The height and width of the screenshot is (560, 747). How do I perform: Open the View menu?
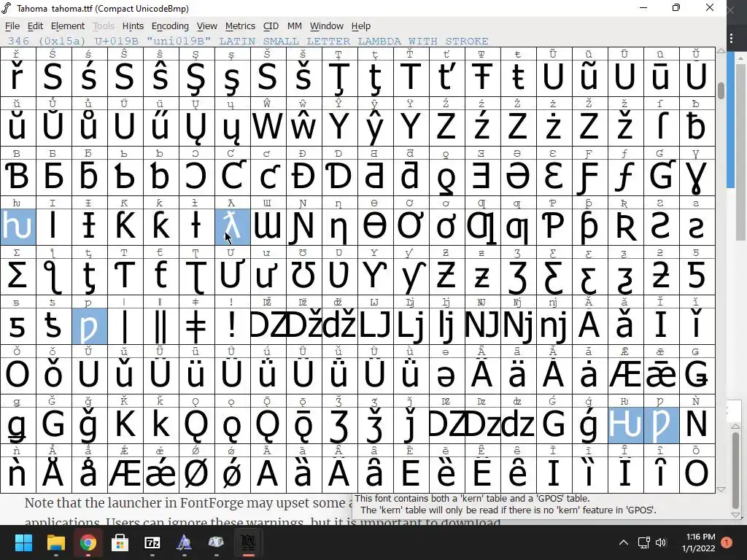point(206,26)
